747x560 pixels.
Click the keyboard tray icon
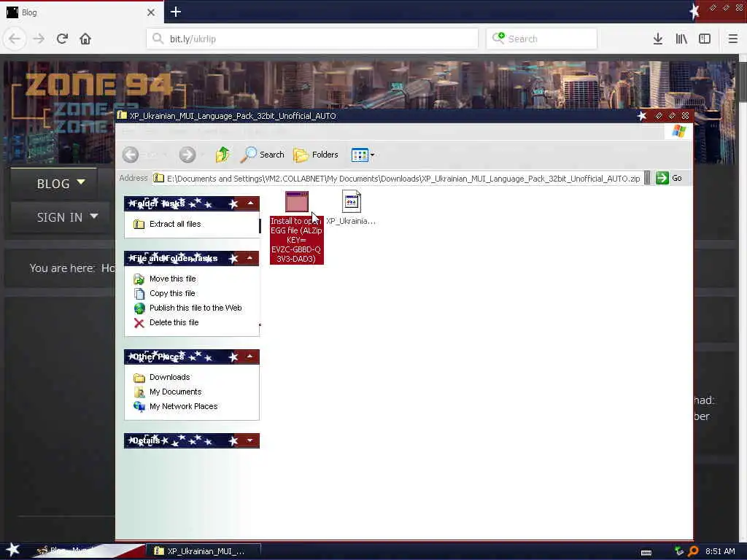coord(646,553)
